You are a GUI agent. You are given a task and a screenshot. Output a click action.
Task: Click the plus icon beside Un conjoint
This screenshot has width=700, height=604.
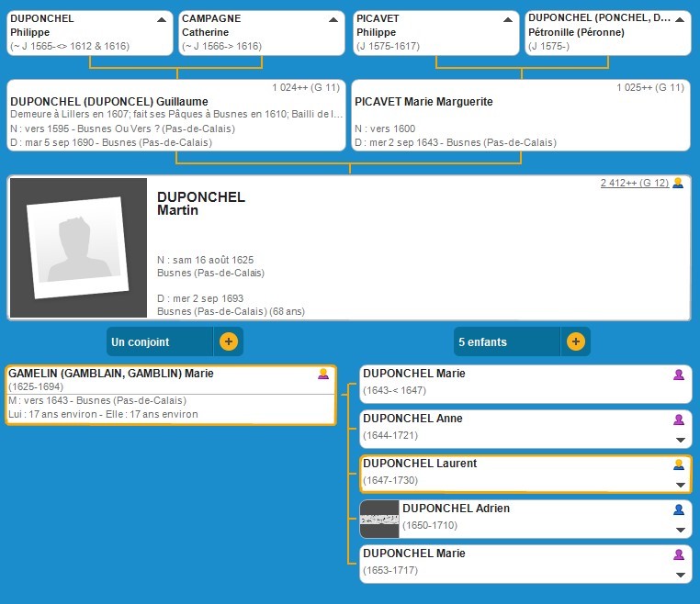[229, 341]
